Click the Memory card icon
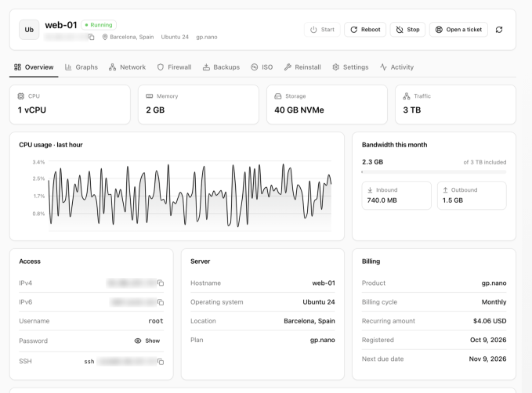The image size is (532, 393). click(x=150, y=96)
